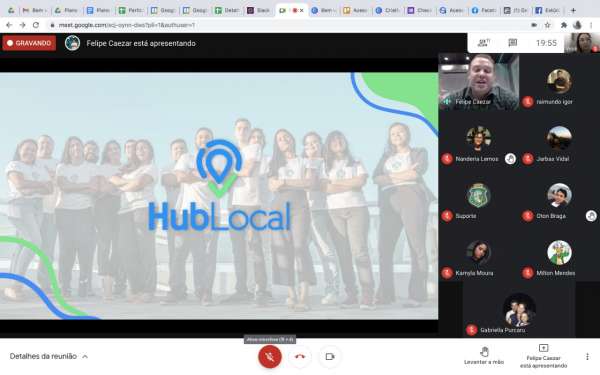This screenshot has height=375, width=600.
Task: Bookmark this page with the star icon
Action: point(548,25)
